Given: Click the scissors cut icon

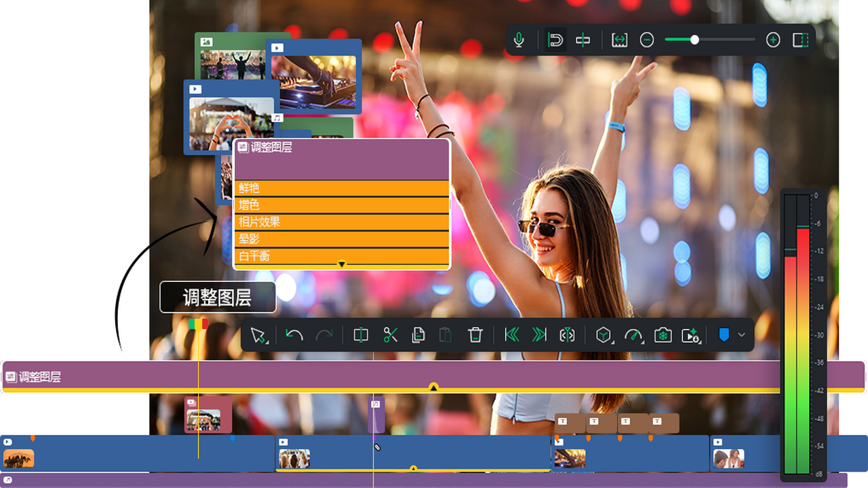Looking at the screenshot, I should tap(391, 335).
